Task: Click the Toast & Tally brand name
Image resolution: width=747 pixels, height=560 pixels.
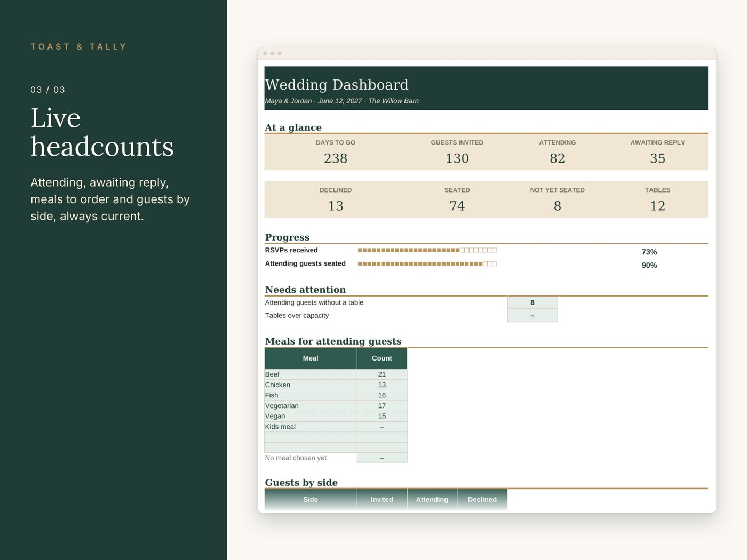Action: pos(78,47)
